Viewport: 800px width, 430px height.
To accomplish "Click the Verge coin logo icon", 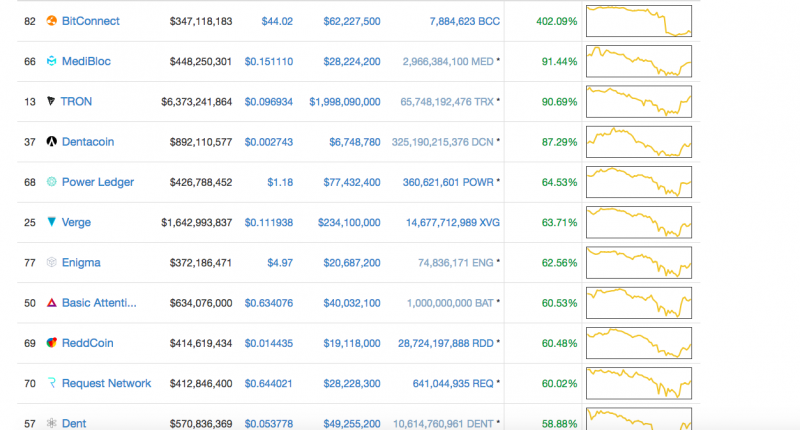I will click(x=52, y=221).
